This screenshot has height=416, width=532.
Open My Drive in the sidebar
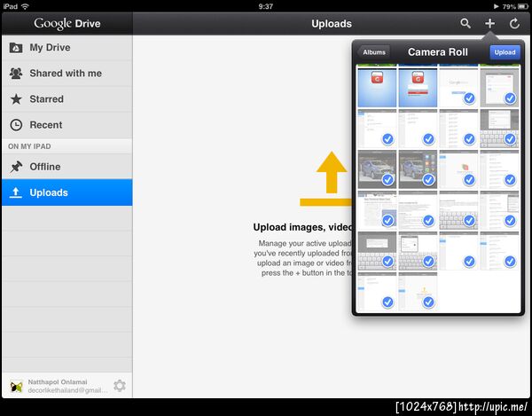(x=66, y=48)
